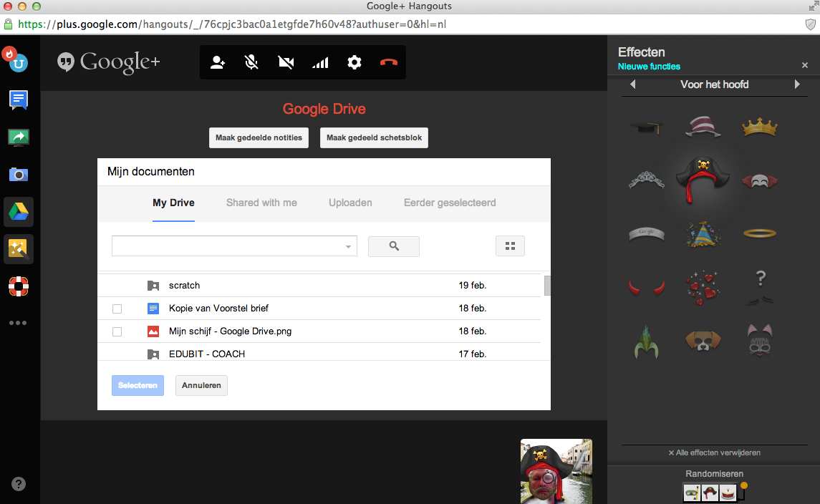Click the shield icon in address bar

pyautogui.click(x=810, y=24)
